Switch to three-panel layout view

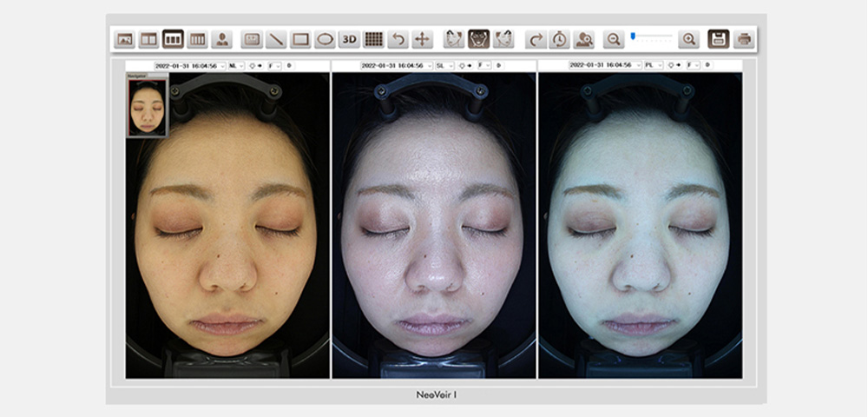coord(173,39)
